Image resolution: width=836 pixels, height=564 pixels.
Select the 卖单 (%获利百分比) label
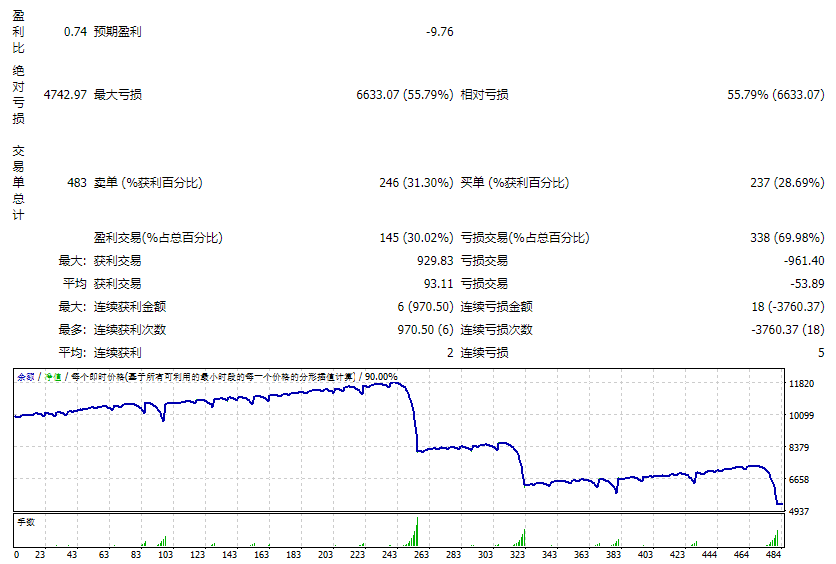148,183
